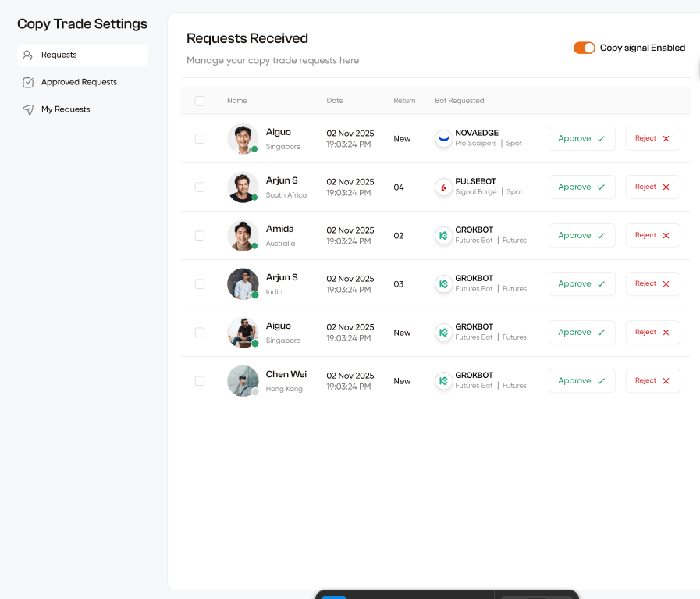Click the name Chen Wei

(x=286, y=374)
